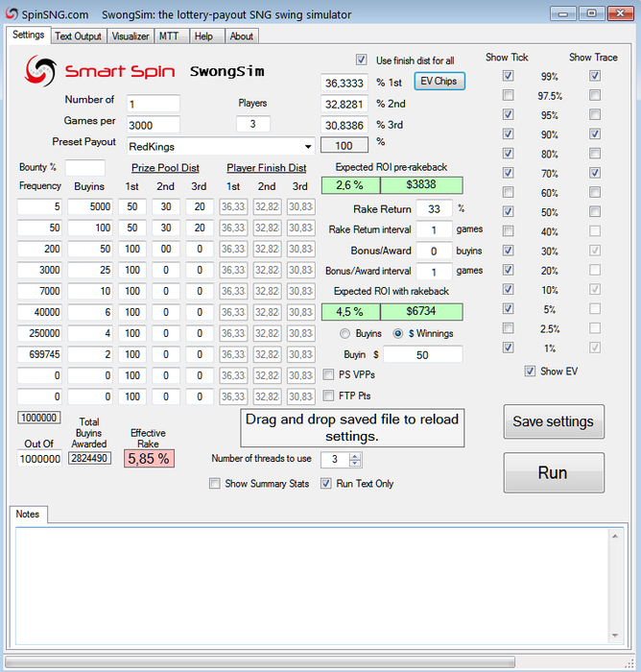Click the Frequency field showing 250000
The height and width of the screenshot is (672, 641).
pyautogui.click(x=39, y=333)
